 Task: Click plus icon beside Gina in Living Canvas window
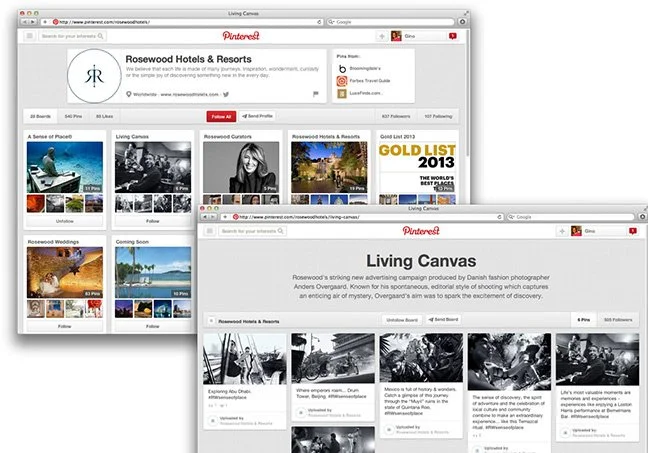(562, 231)
